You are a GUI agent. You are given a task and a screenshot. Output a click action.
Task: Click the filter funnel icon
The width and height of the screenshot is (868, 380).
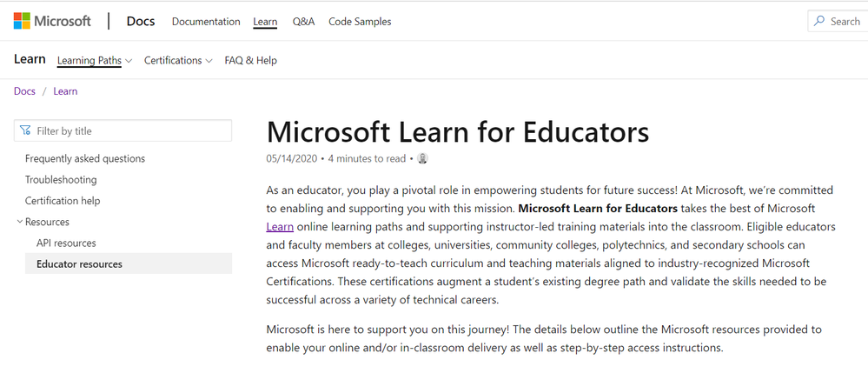pos(25,130)
